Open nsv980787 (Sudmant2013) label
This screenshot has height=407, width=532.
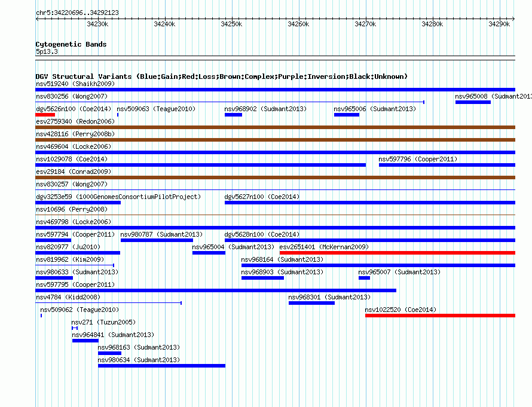click(x=161, y=234)
